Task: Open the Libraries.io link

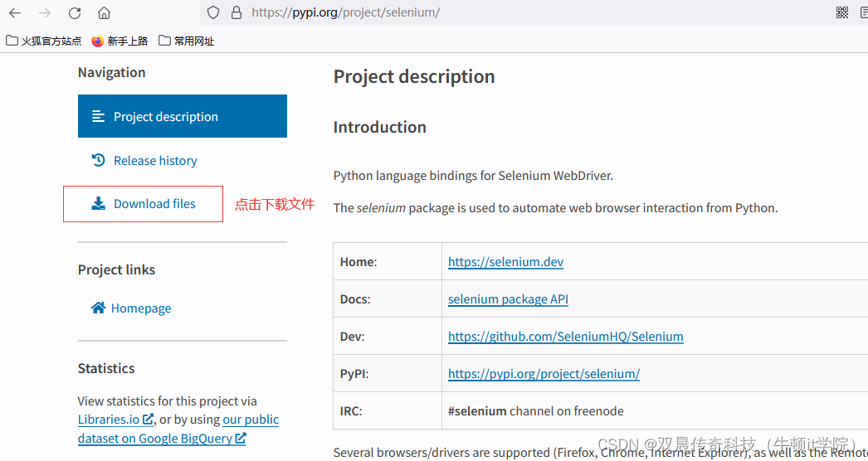Action: coord(115,420)
